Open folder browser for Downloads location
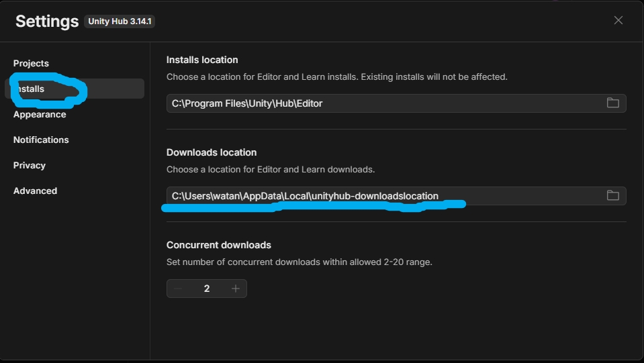Viewport: 644px width, 363px height. [612, 195]
